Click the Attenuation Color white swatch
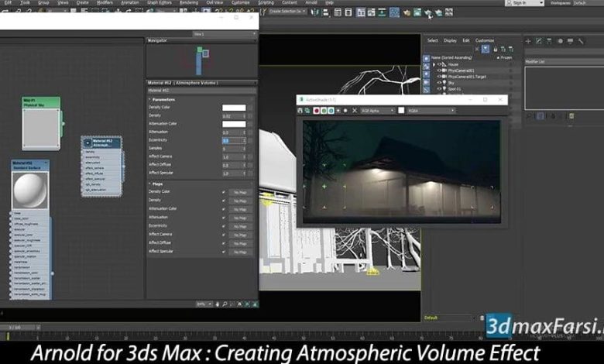This screenshot has width=604, height=364. (234, 124)
